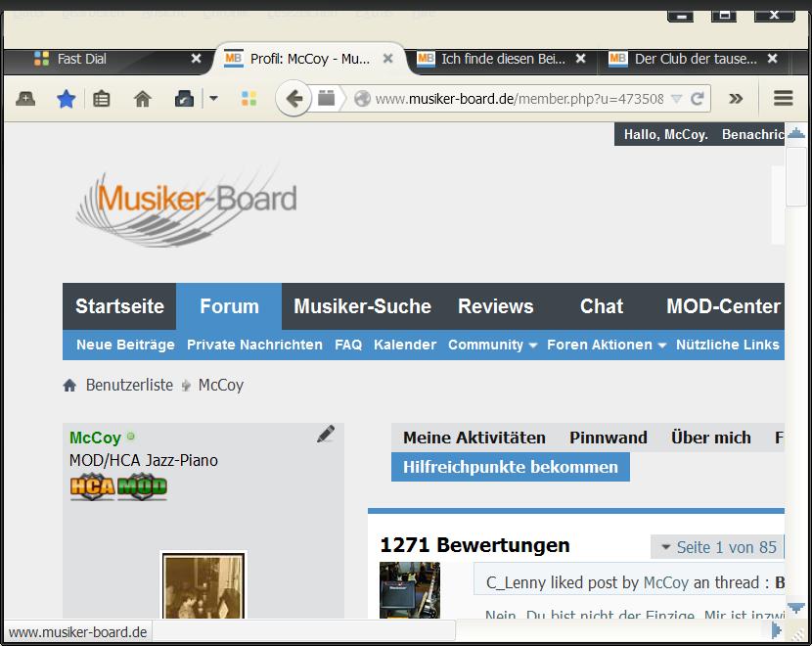Select the 'Profil: McCoy' browser tab
The width and height of the screenshot is (812, 646).
[x=308, y=59]
